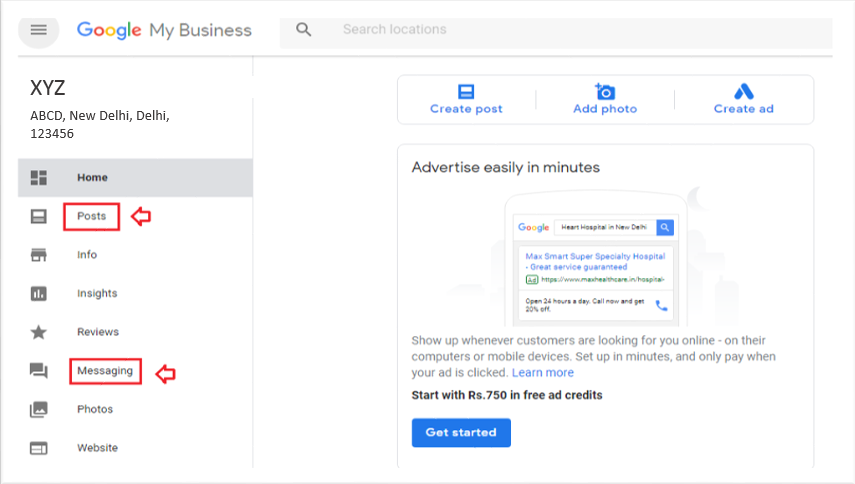This screenshot has height=484, width=855.
Task: Click the search magnifier icon
Action: point(304,29)
